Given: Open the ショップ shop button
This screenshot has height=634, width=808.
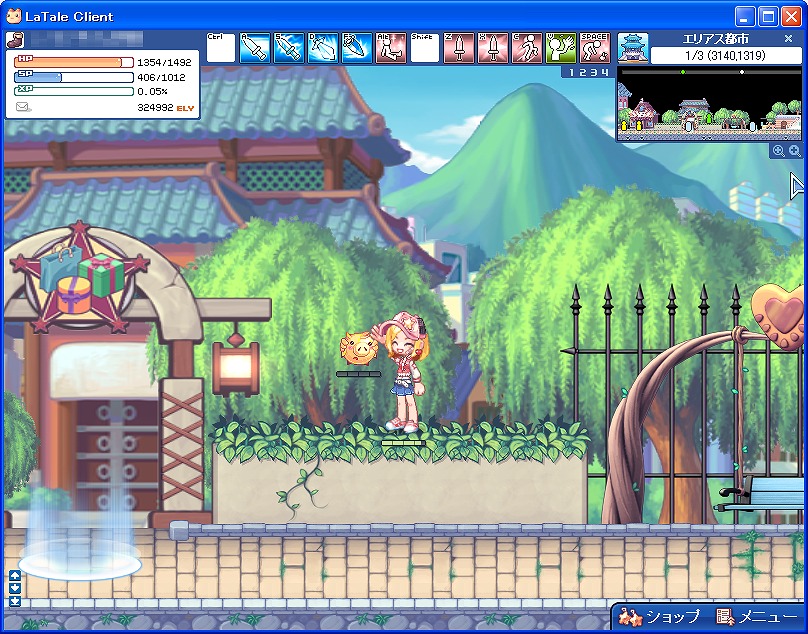Looking at the screenshot, I should coord(658,617).
